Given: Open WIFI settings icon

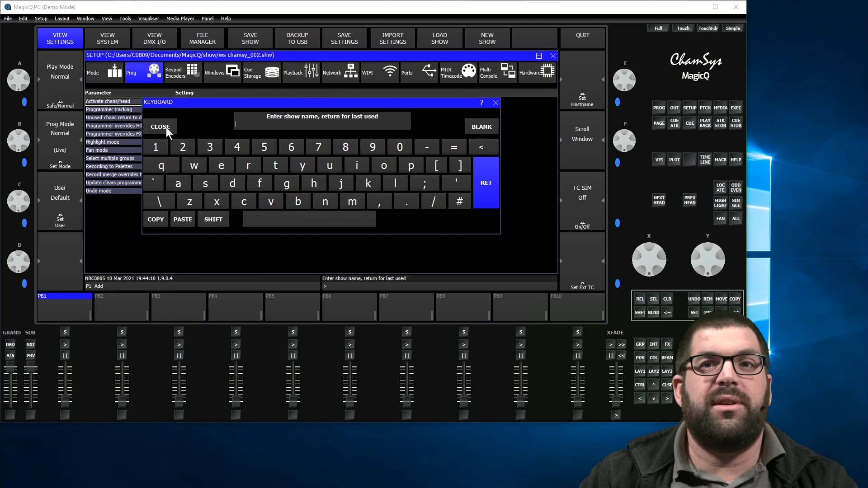Looking at the screenshot, I should pyautogui.click(x=389, y=71).
